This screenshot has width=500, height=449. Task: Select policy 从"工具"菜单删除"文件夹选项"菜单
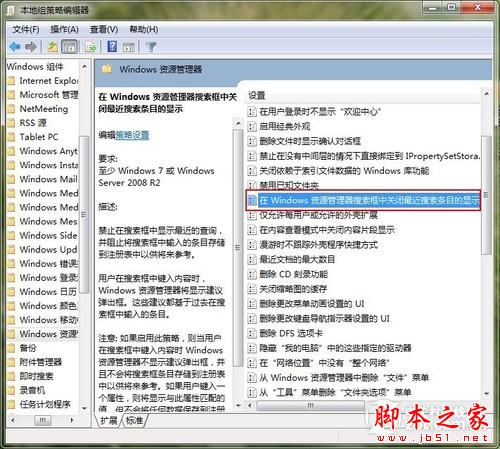pyautogui.click(x=335, y=392)
